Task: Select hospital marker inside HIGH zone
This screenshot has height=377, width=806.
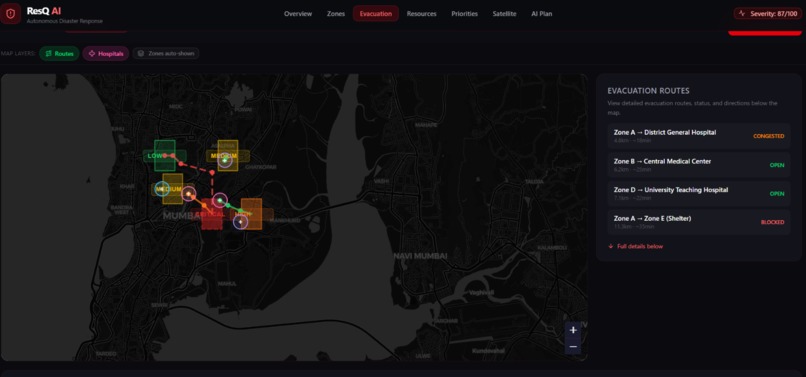Action: click(x=240, y=222)
